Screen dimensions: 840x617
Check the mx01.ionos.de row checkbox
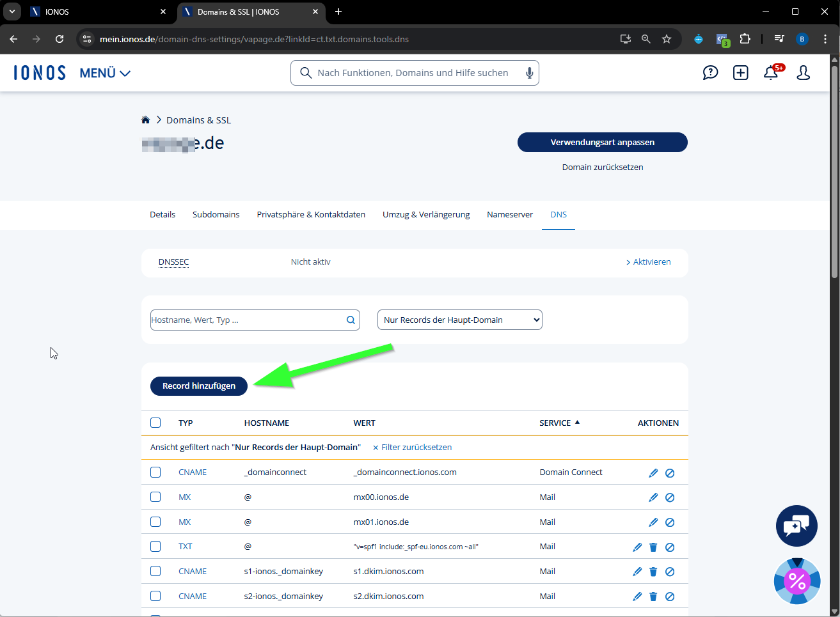coord(155,522)
